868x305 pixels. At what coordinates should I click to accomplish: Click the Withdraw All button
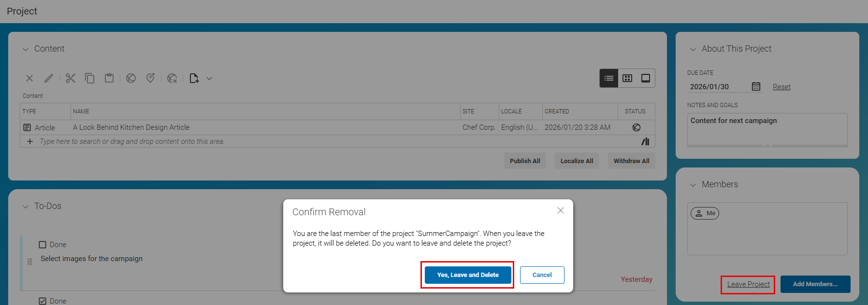(631, 161)
